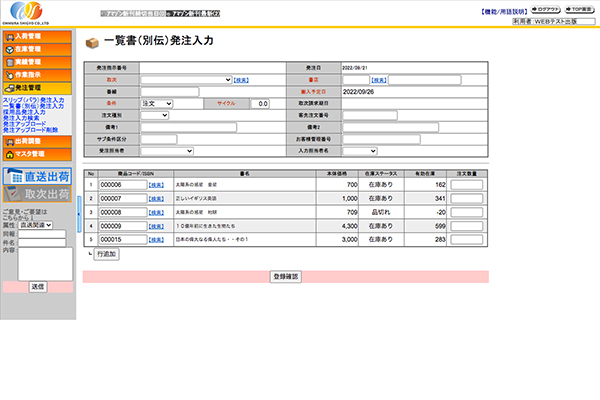Click the 登録確認 button
600x400 pixels.
[286, 277]
